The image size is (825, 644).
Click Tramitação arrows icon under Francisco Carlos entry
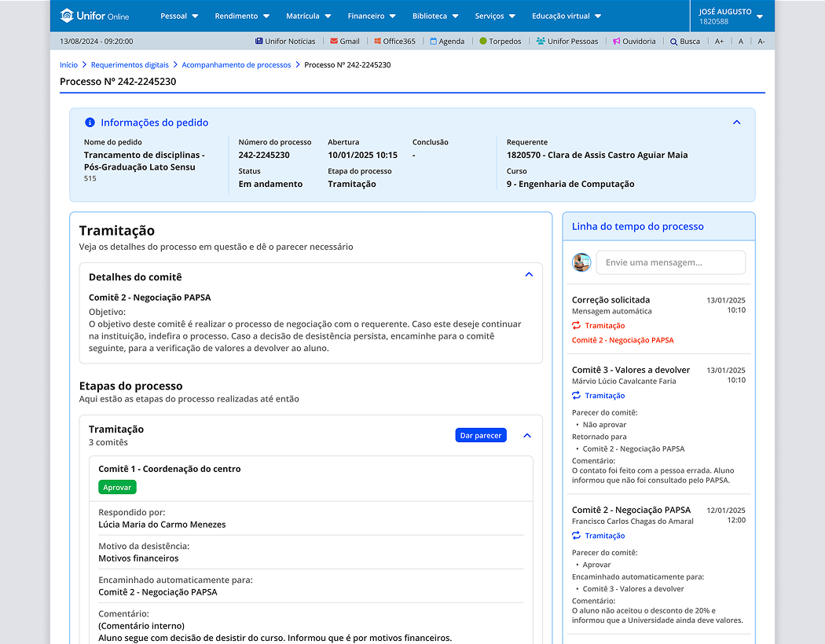click(x=576, y=535)
